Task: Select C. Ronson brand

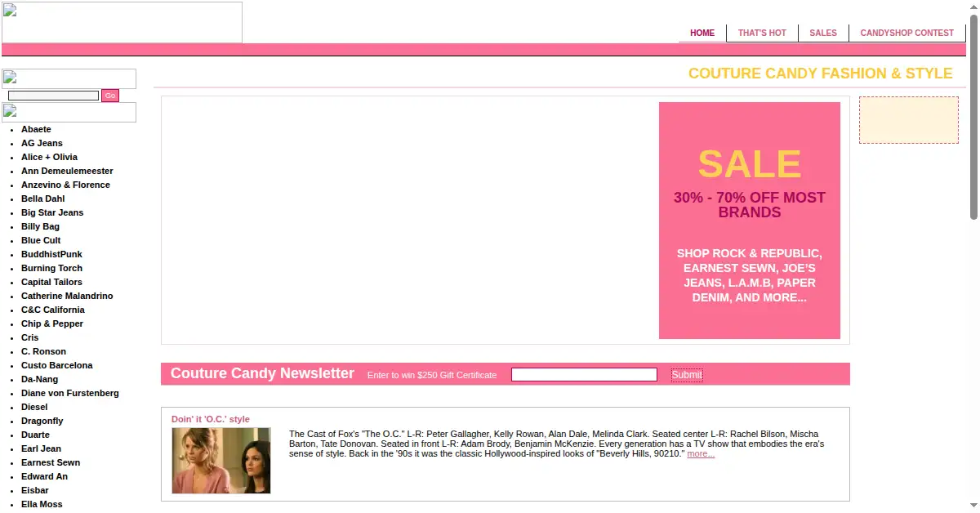Action: pyautogui.click(x=43, y=351)
